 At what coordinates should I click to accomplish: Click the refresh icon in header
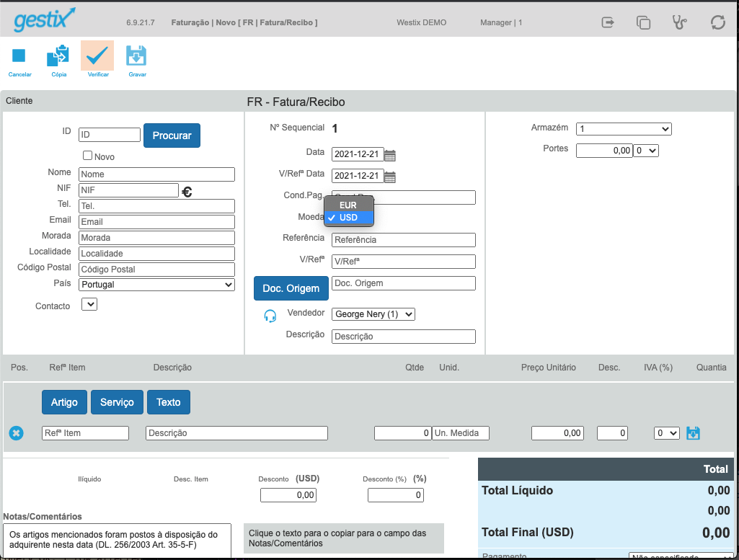coord(718,22)
